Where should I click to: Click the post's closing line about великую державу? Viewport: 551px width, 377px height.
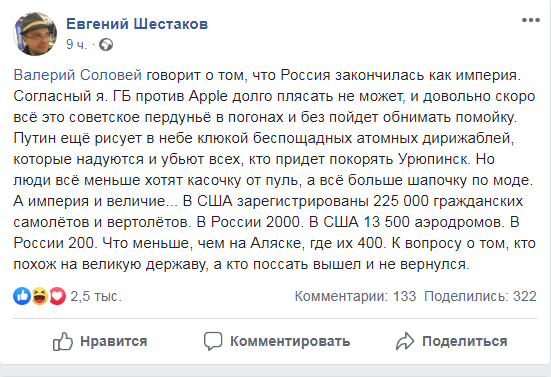pos(241,264)
